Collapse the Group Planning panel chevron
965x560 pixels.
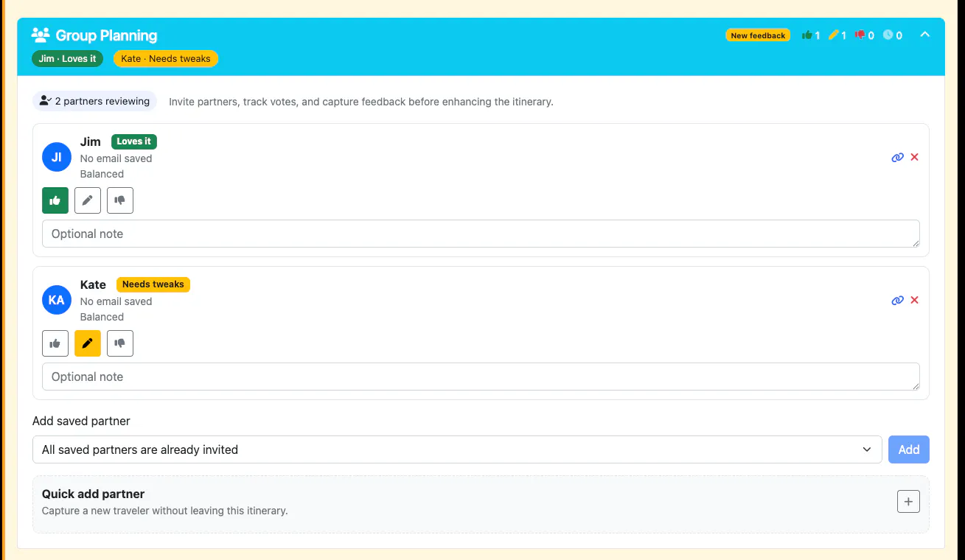click(x=925, y=35)
